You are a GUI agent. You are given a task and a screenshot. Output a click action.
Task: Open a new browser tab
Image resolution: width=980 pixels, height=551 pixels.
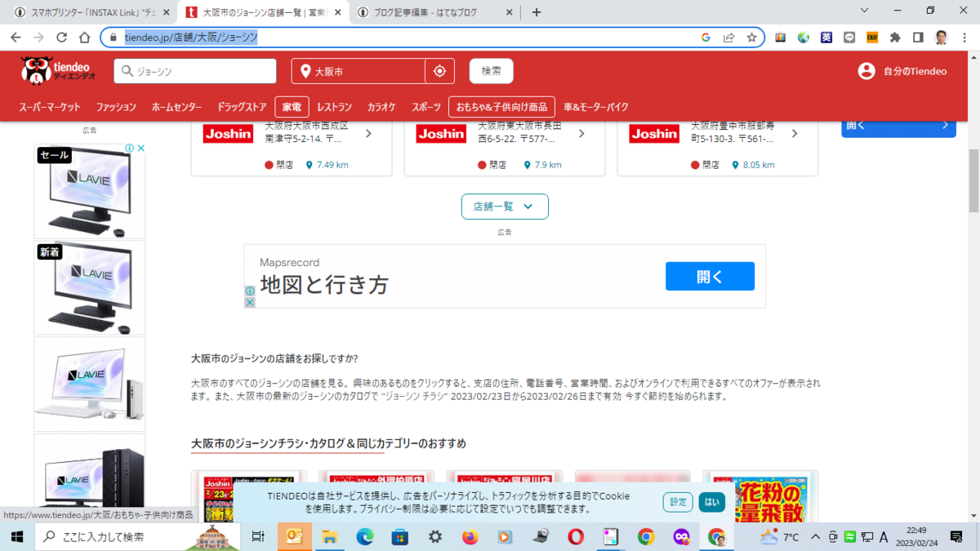[536, 12]
